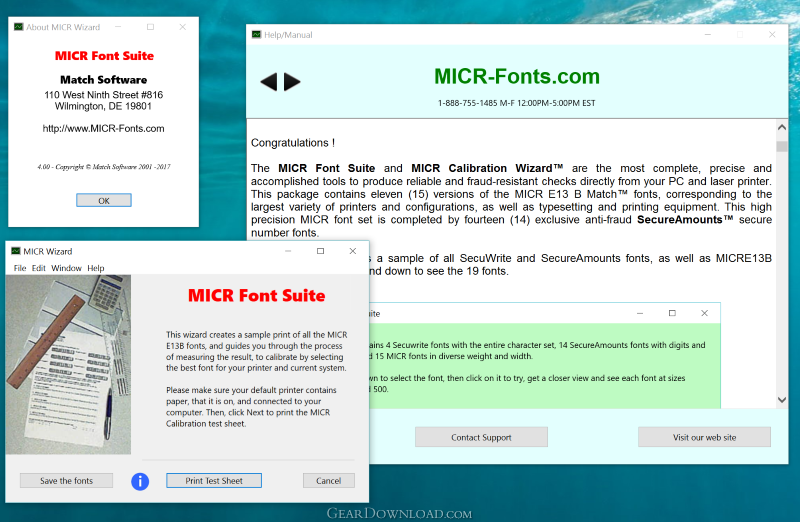Click the Match Software heading in About
The height and width of the screenshot is (522, 800).
coord(104,80)
